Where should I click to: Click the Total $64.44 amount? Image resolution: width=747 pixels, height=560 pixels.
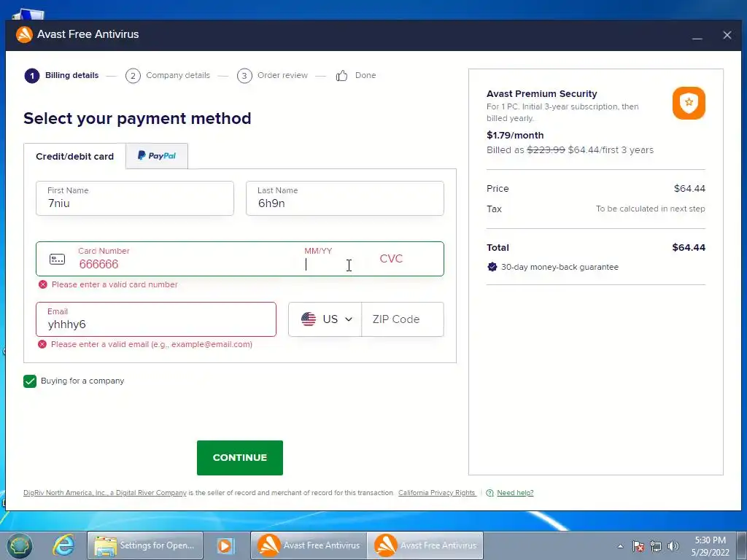(689, 247)
